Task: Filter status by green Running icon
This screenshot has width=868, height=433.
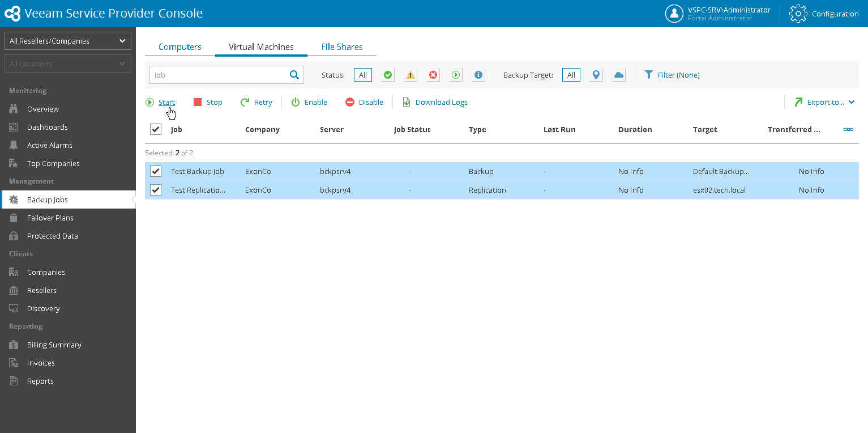Action: coord(456,75)
